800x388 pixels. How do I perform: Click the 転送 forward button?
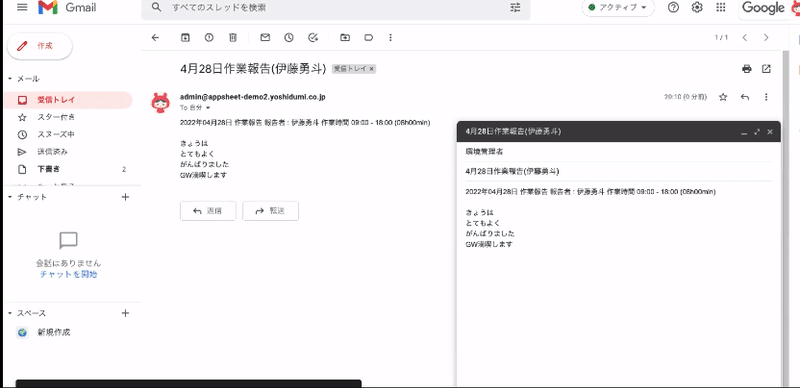[270, 211]
